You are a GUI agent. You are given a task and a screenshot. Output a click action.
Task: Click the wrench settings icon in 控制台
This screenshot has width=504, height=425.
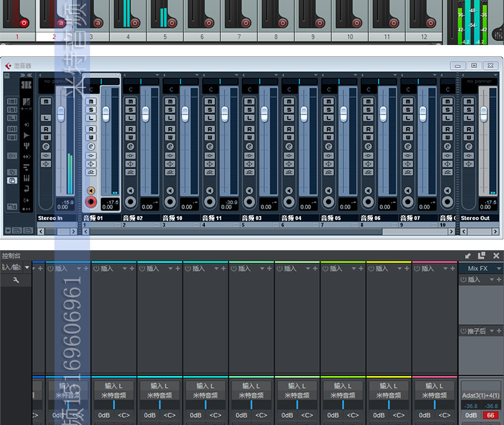tap(15, 280)
